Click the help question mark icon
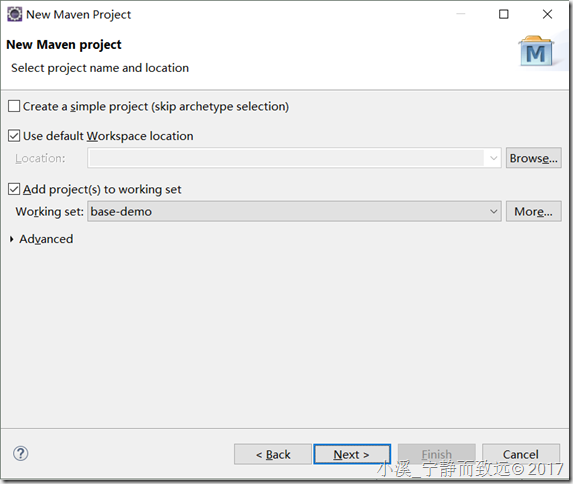Image resolution: width=573 pixels, height=484 pixels. click(x=20, y=454)
